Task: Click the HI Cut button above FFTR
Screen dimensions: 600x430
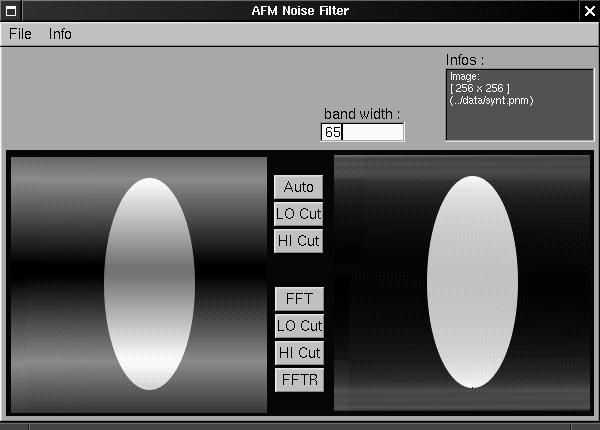Action: tap(299, 353)
